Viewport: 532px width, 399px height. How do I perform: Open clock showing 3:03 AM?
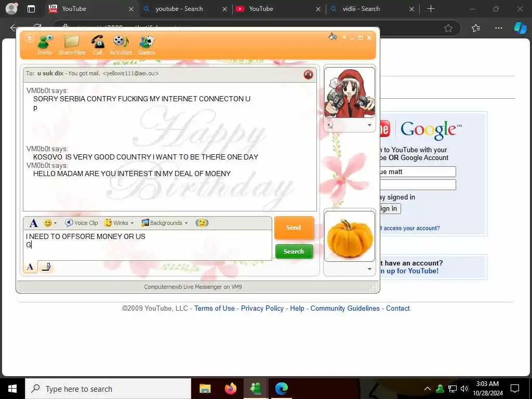tap(487, 389)
